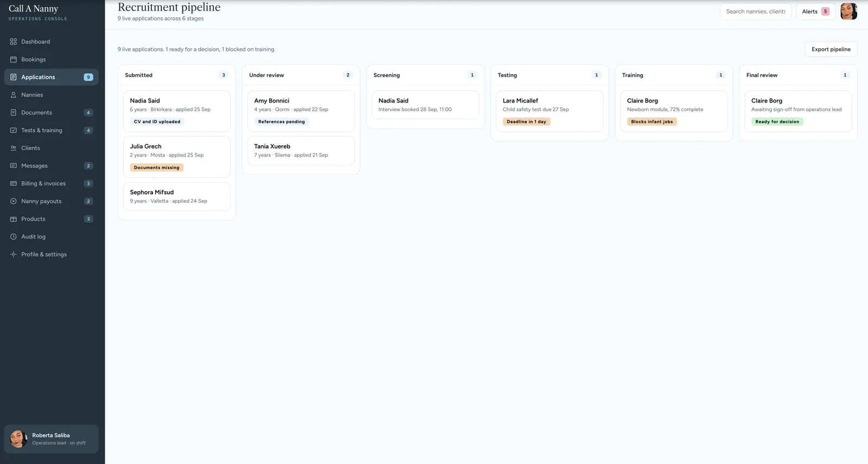Open the Tania Xuereb application card
The image size is (868, 464).
[301, 151]
